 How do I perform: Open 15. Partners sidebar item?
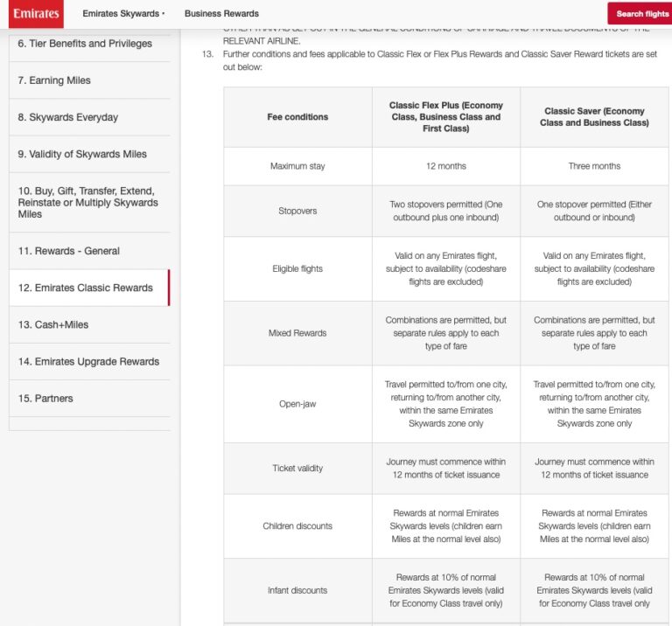(x=47, y=398)
